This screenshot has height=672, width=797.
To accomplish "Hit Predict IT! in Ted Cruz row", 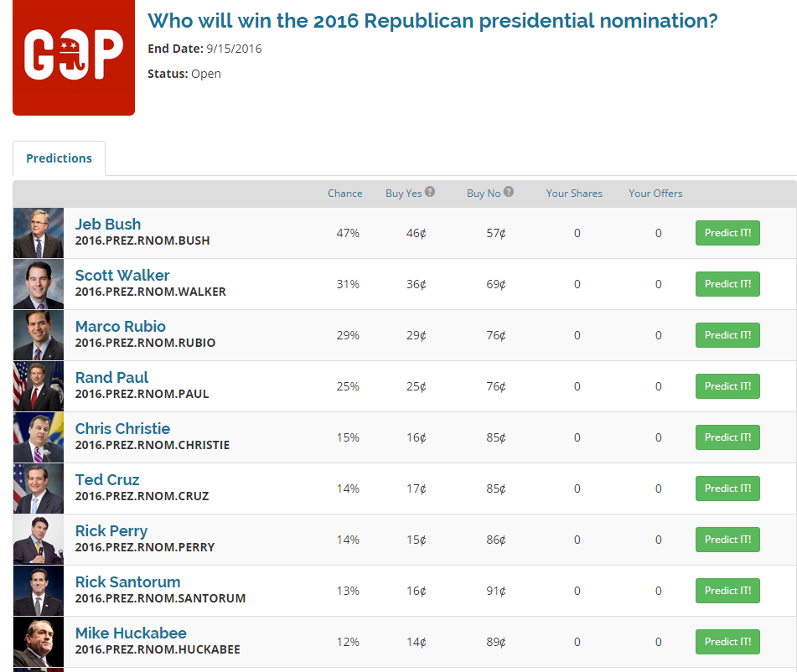I will tap(727, 488).
